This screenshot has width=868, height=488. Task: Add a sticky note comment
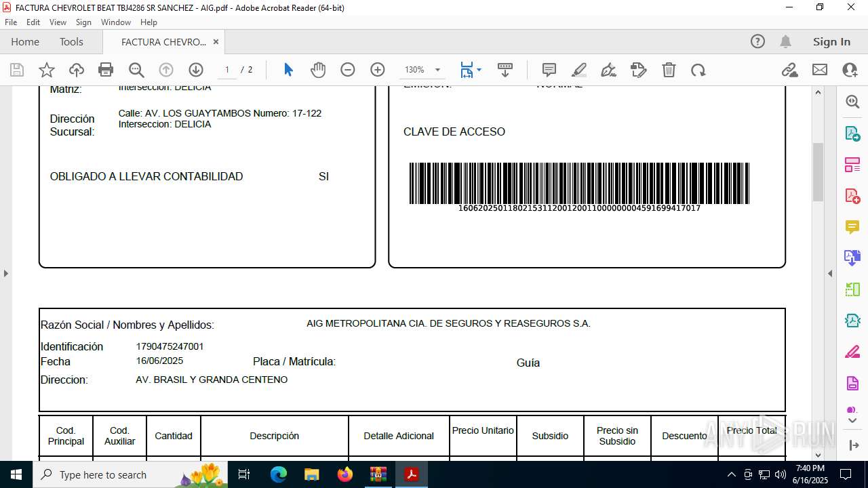point(549,70)
